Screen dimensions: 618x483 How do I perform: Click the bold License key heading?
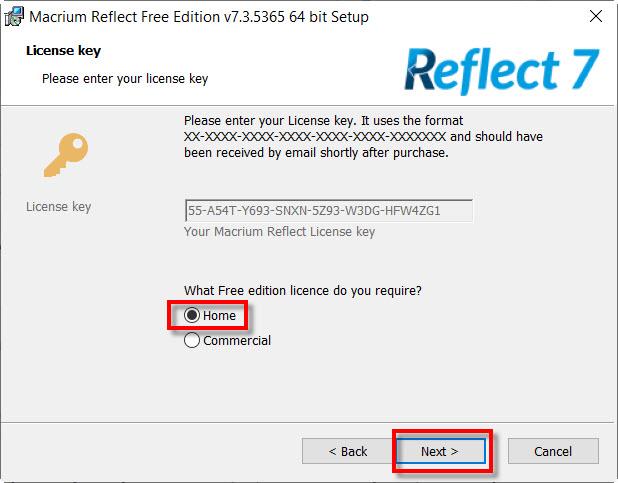(63, 50)
